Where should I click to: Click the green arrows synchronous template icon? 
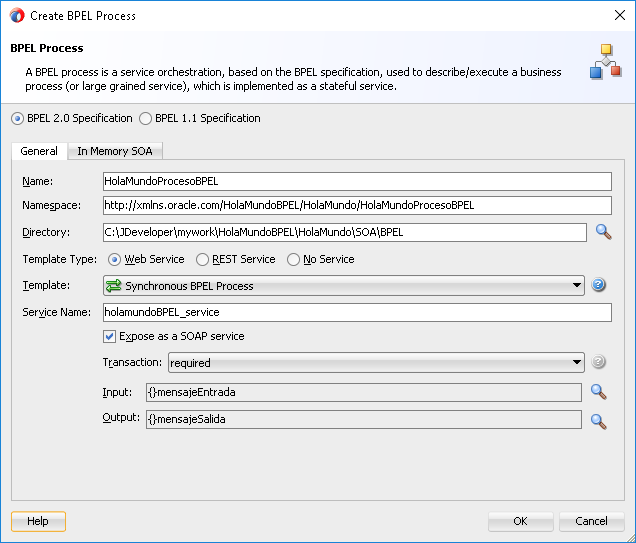pos(114,285)
